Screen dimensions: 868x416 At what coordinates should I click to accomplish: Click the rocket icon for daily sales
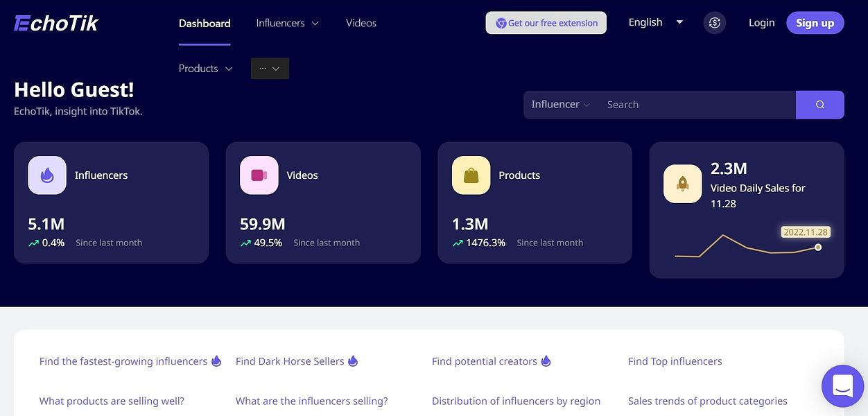pos(683,184)
